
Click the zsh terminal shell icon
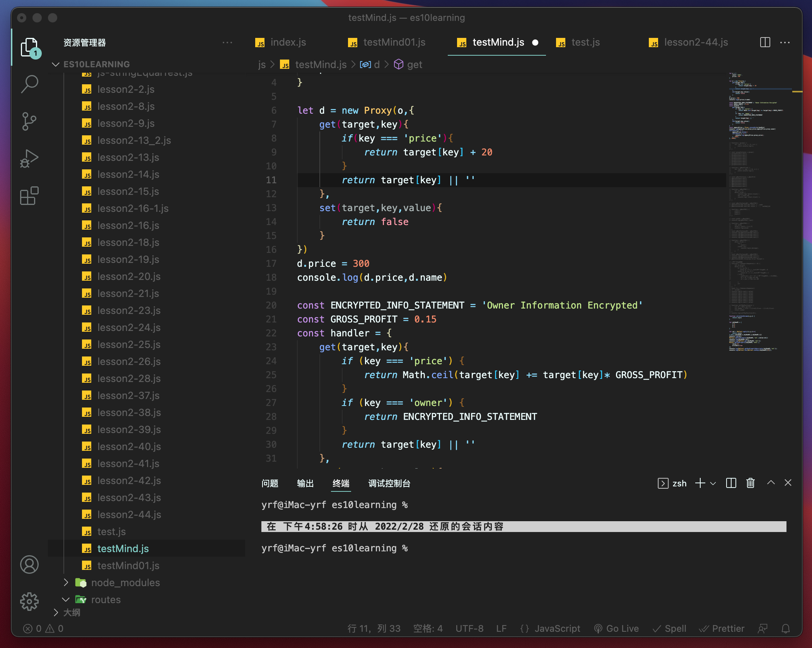663,483
